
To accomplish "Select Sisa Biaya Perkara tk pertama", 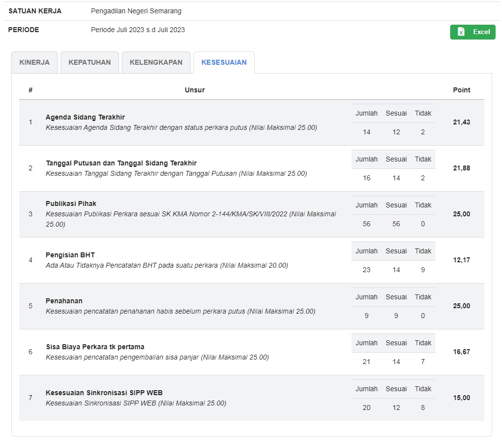I will 95,347.
